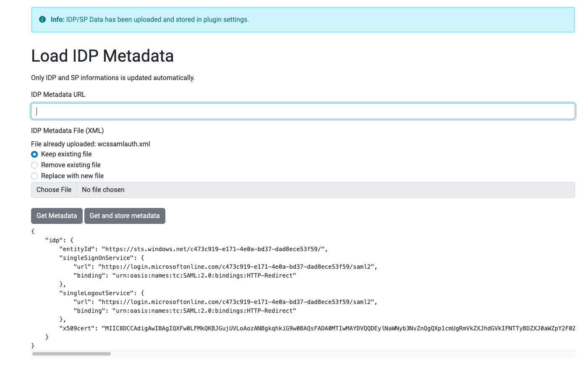Click the info message about IDP/SP data stored
The height and width of the screenshot is (366, 588).
click(x=150, y=19)
